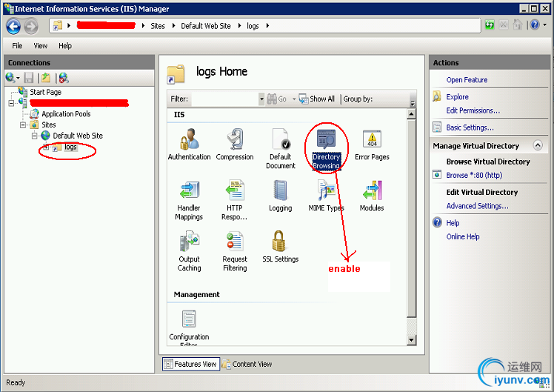554x392 pixels.
Task: Open Advanced Settings link
Action: (x=477, y=206)
